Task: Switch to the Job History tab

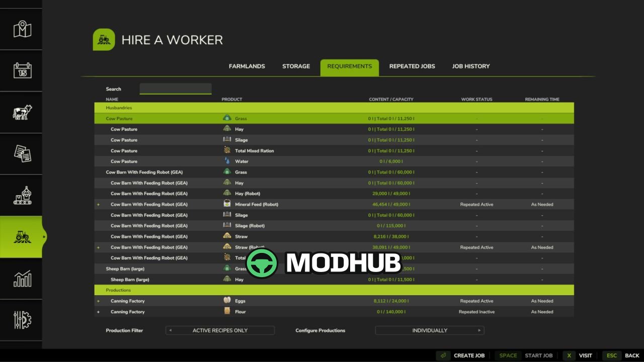Action: 471,66
